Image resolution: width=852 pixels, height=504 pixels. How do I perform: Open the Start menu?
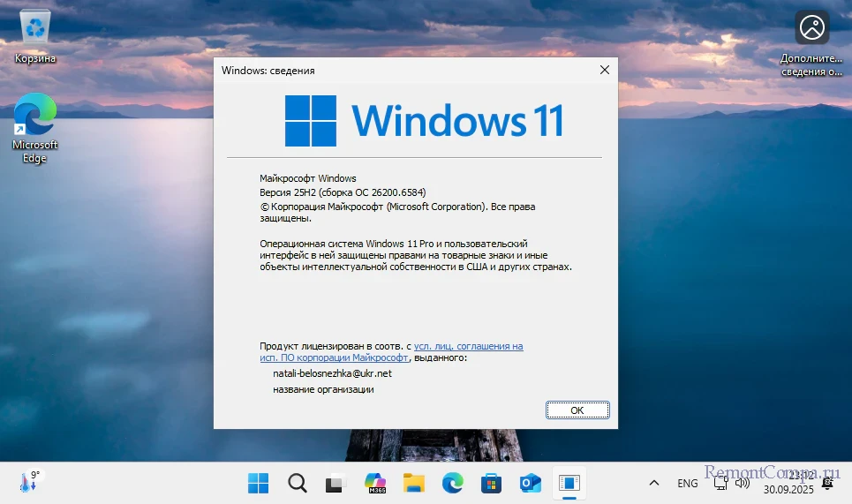(x=259, y=483)
